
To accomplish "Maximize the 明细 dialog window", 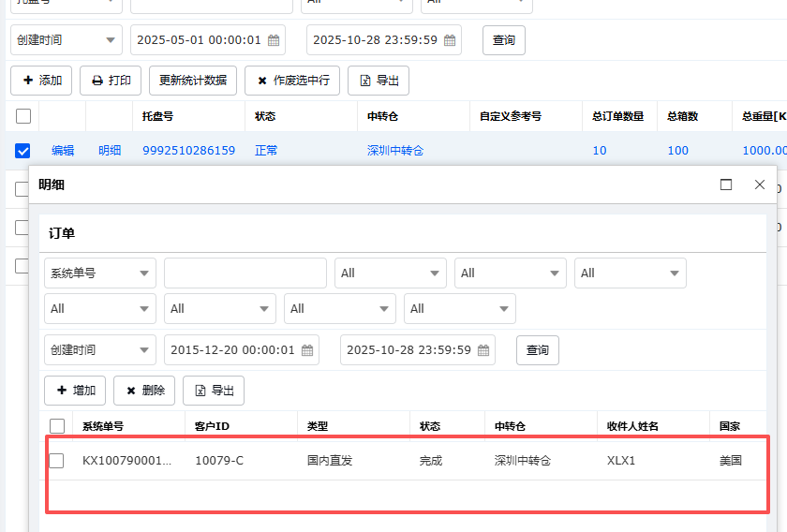I will [726, 185].
